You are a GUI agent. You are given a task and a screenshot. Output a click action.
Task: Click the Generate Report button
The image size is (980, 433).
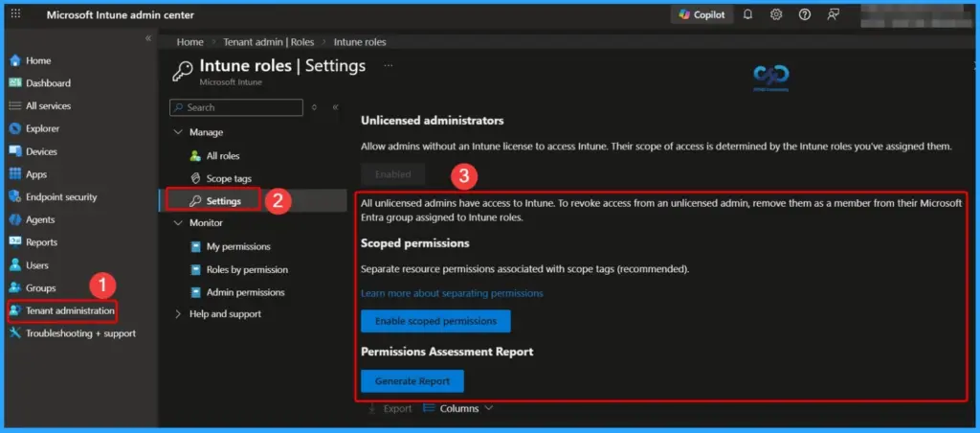[412, 381]
